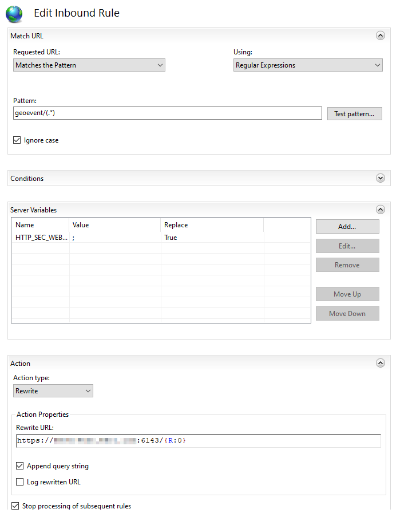Collapse the Server Variables section

click(x=381, y=210)
